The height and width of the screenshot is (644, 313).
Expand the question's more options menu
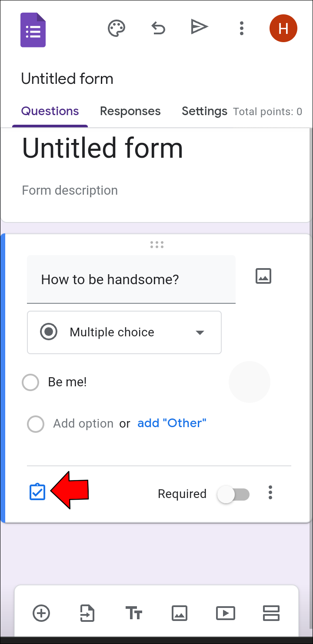point(270,492)
